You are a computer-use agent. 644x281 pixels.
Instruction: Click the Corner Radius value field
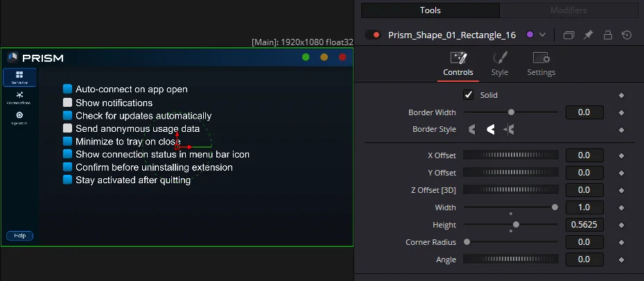(x=584, y=242)
